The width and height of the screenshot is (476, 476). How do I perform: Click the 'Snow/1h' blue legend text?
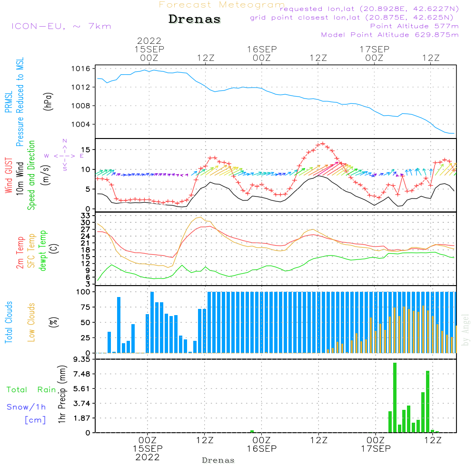coord(26,407)
